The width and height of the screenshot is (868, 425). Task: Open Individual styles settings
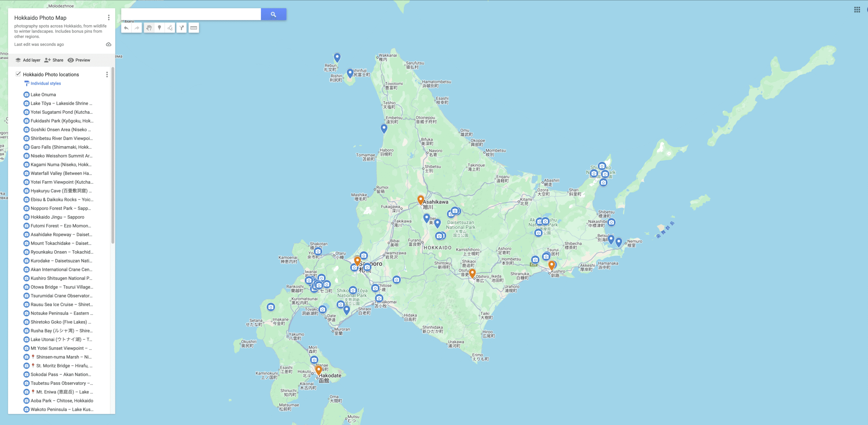(45, 84)
